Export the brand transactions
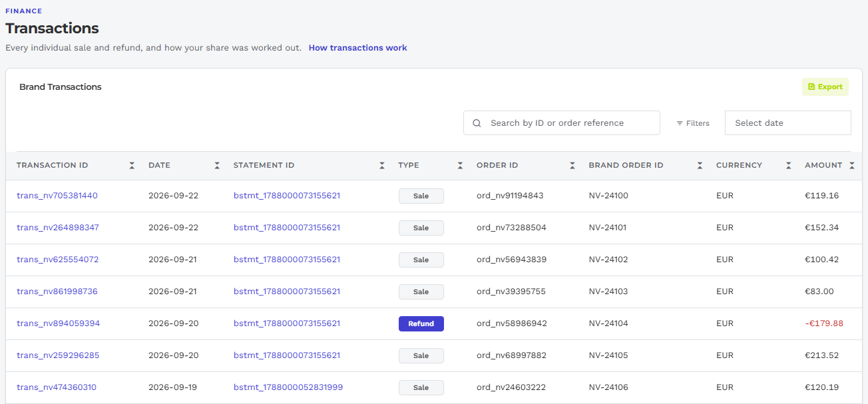868x404 pixels. [x=825, y=87]
